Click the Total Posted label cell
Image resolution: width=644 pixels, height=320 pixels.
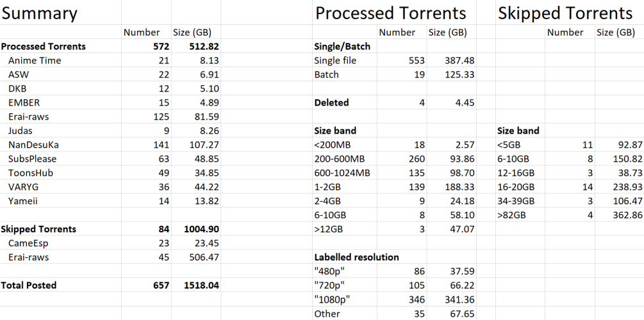tap(29, 285)
